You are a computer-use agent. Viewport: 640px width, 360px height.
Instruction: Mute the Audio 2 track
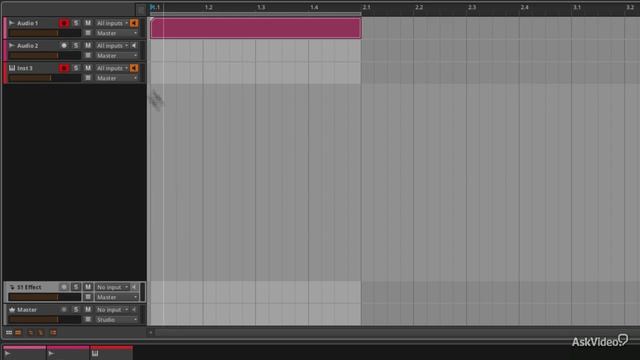tap(88, 46)
